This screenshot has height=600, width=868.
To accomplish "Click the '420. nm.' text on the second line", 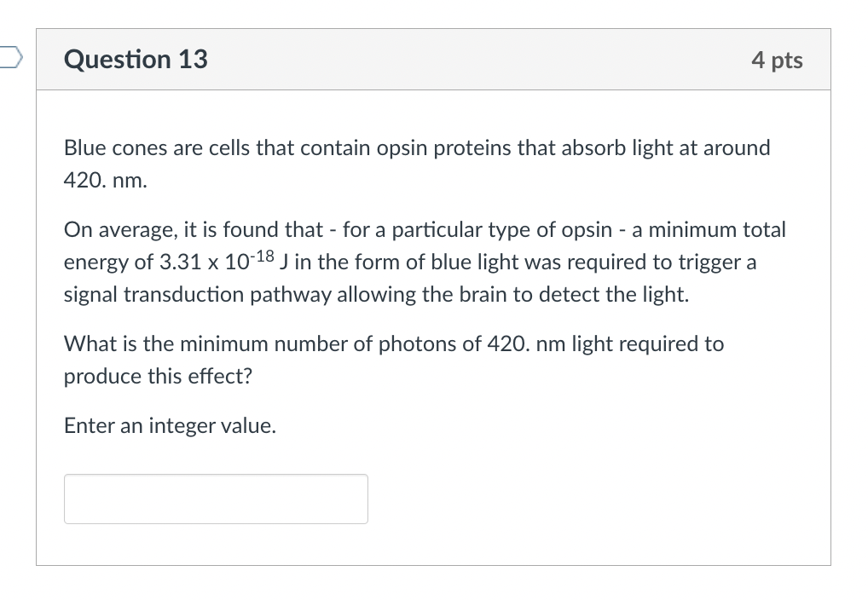I will pos(106,181).
